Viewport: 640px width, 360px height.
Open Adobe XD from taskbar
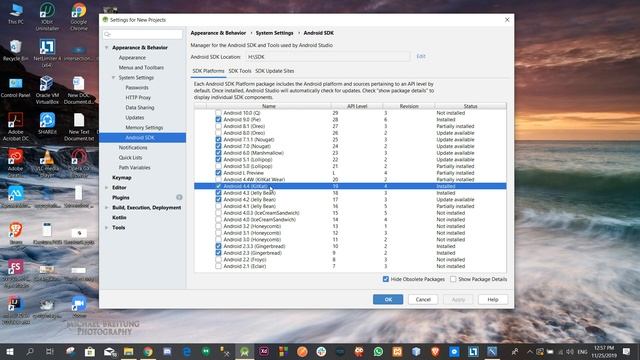[264, 351]
